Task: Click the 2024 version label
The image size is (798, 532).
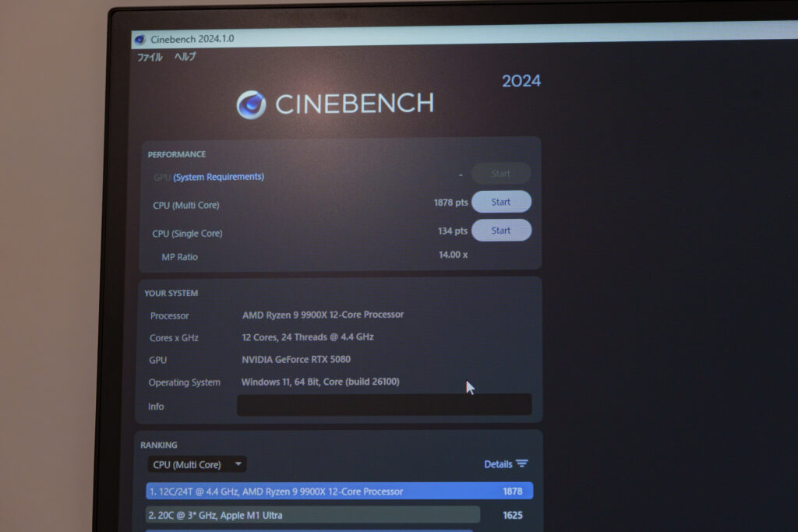Action: pos(521,81)
